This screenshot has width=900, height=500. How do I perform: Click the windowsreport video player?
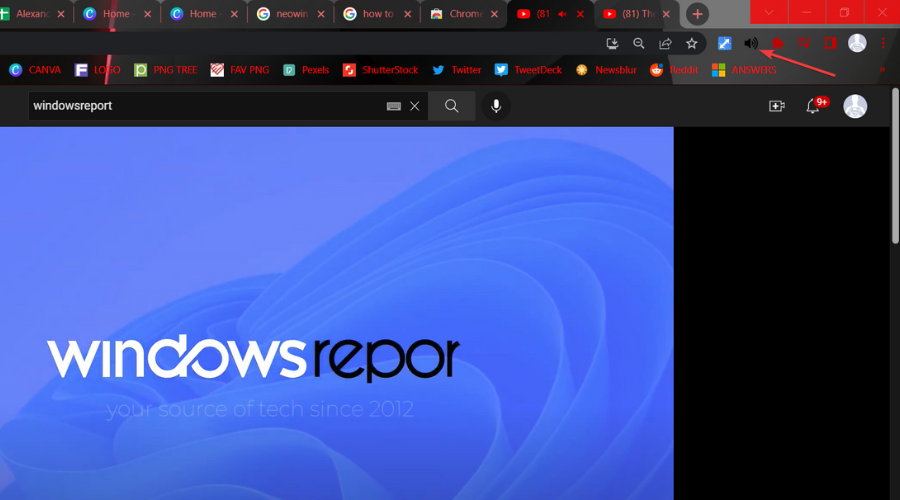pos(336,313)
